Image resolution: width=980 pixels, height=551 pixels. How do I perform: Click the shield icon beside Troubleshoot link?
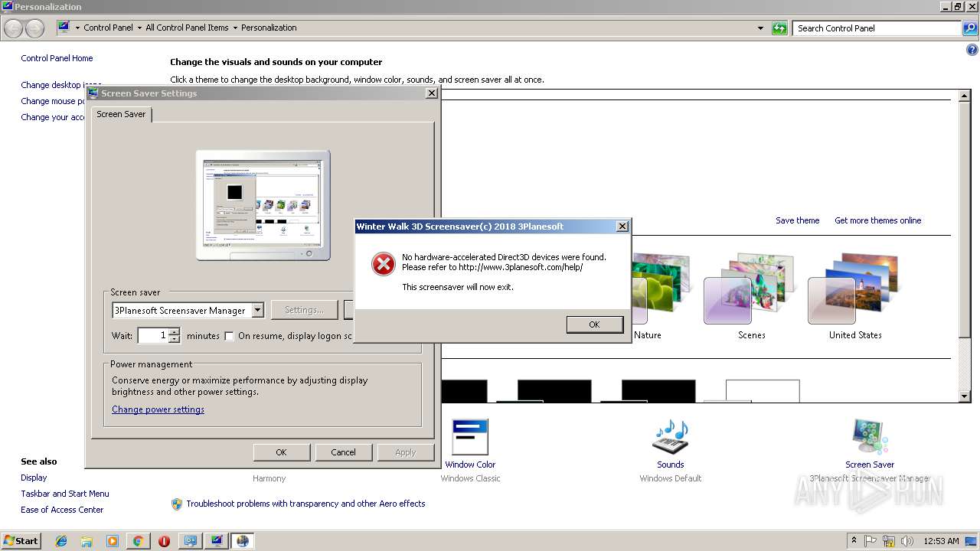point(177,504)
